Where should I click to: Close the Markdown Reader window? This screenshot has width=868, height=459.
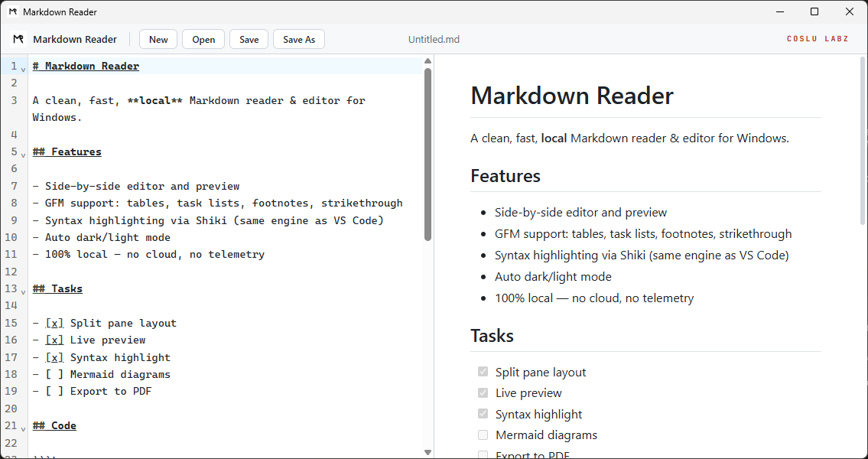(849, 11)
